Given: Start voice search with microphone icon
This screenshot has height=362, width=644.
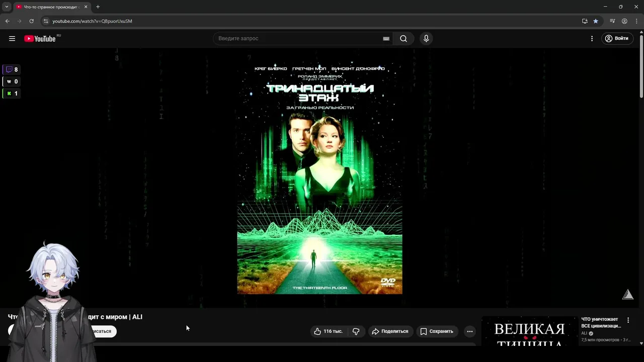Looking at the screenshot, I should point(426,39).
